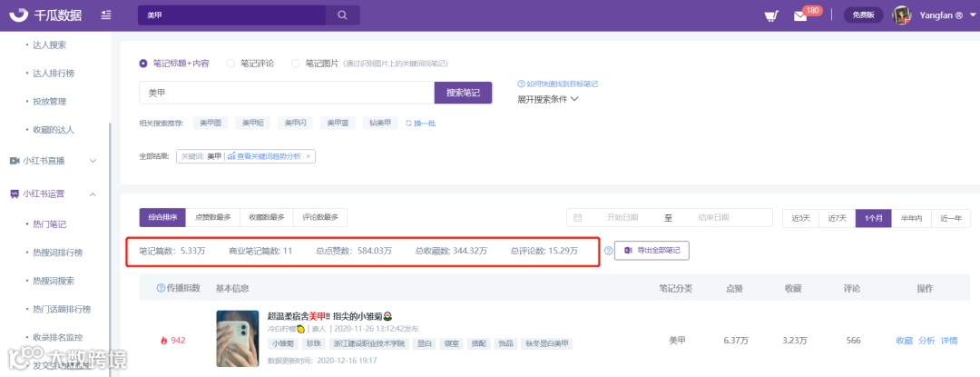This screenshot has width=980, height=377.
Task: Click the 小红书运营 section icon
Action: [15, 193]
